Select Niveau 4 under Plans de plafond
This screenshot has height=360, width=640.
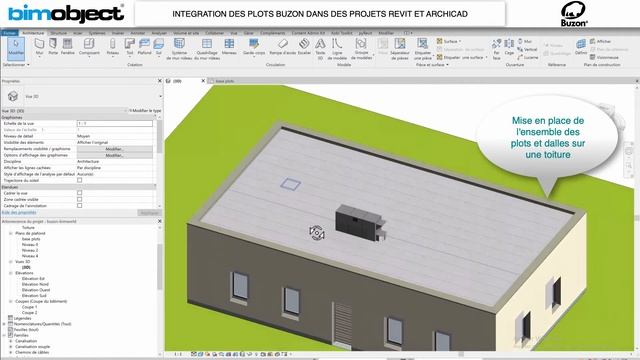[30, 256]
